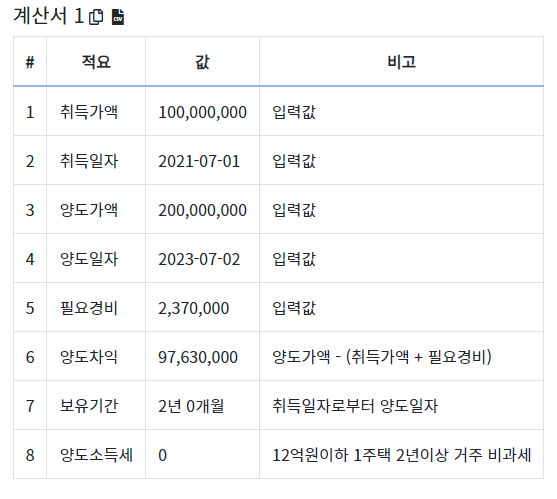Select the 양도일자 row label
Image resolution: width=557 pixels, height=499 pixels.
tap(89, 259)
